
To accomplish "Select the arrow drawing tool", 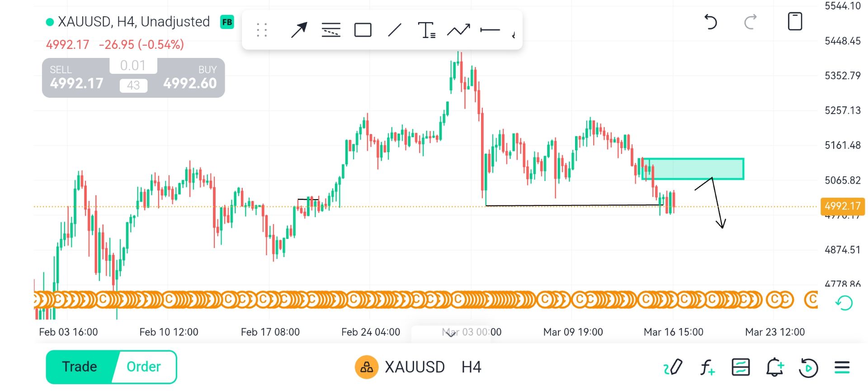I will pos(299,30).
